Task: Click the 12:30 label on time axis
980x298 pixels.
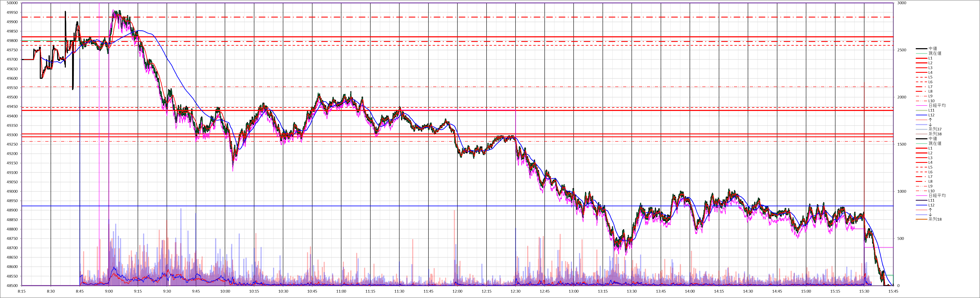Action: pyautogui.click(x=516, y=291)
